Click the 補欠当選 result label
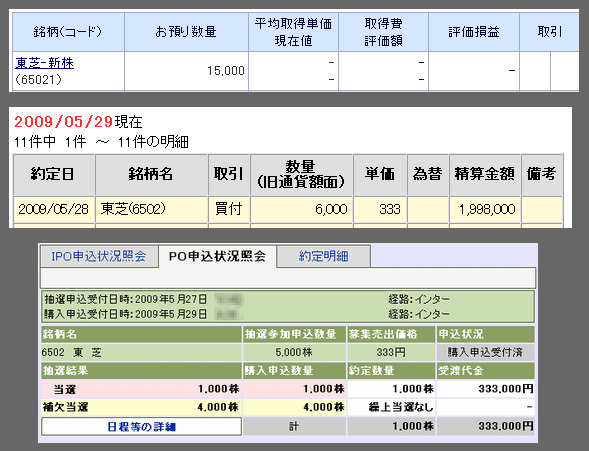 pos(65,407)
